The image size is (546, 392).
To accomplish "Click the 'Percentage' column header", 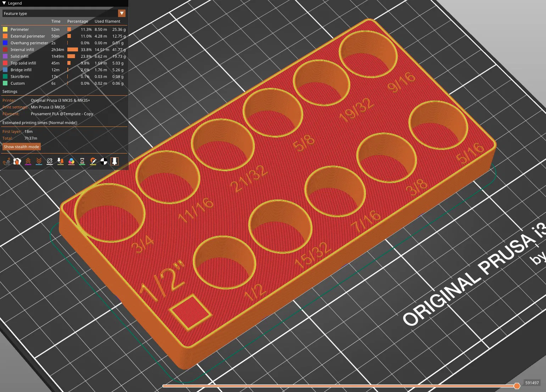I will click(78, 21).
